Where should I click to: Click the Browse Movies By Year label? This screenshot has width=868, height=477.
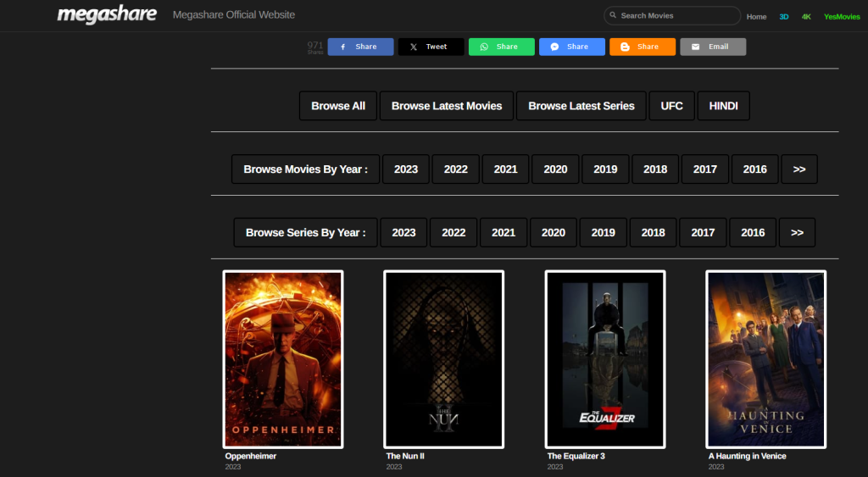point(305,169)
